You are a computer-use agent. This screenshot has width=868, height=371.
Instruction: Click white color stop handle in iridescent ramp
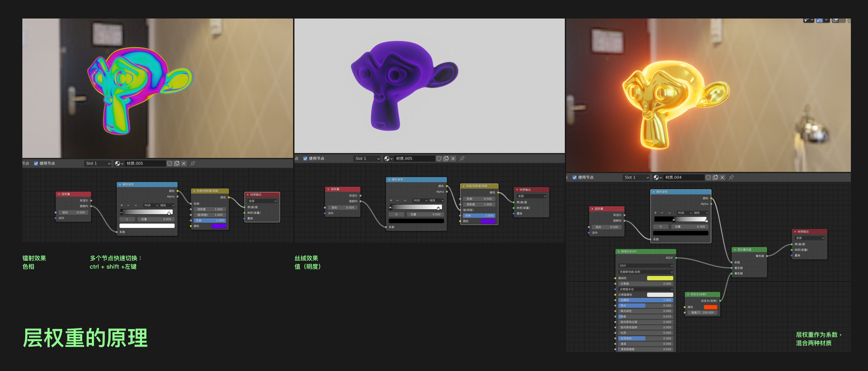point(169,213)
